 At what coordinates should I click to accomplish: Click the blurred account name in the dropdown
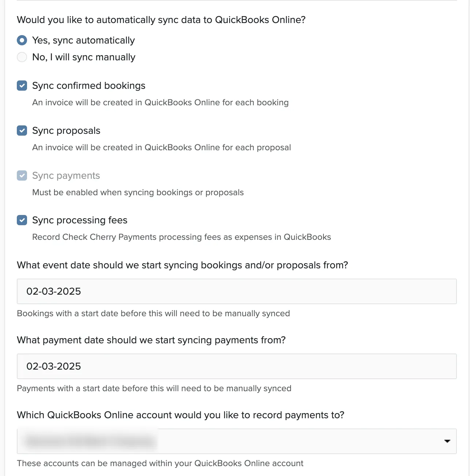90,441
